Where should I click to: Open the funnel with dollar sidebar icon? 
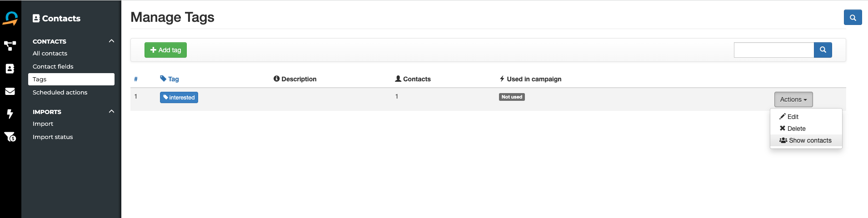(10, 136)
